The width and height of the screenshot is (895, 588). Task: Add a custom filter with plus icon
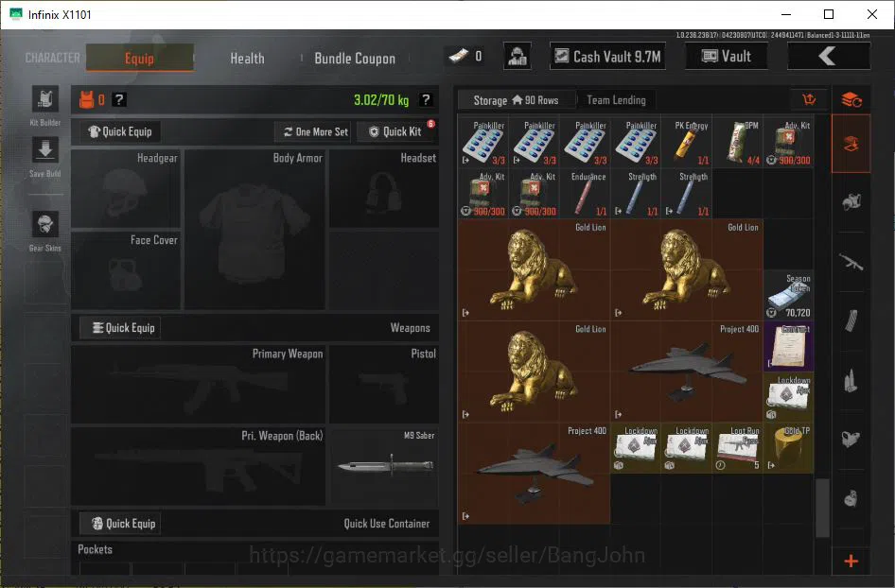(851, 562)
